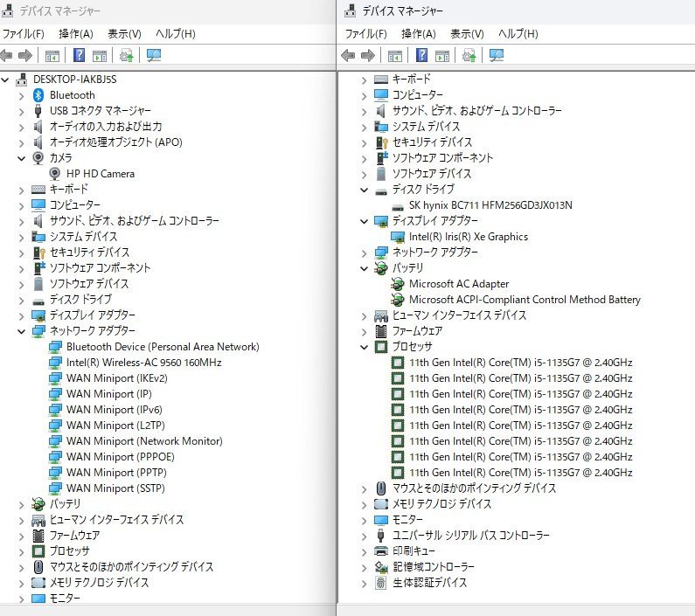Expand ディスク ドライブ in left window
Screen dimensions: 695x616
pos(21,301)
